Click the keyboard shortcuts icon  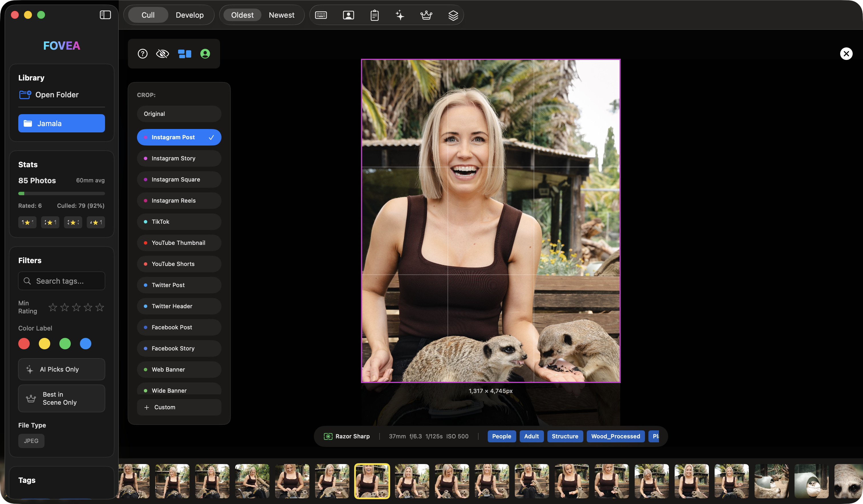(321, 15)
